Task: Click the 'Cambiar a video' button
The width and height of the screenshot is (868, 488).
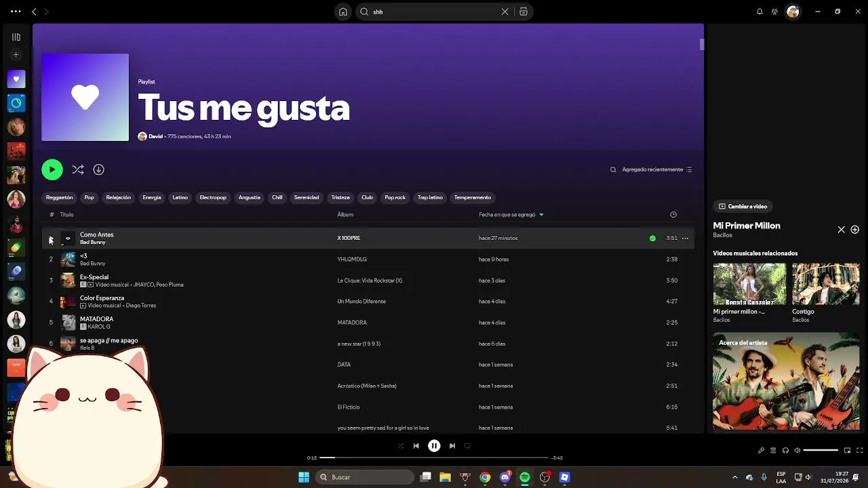Action: coord(743,206)
